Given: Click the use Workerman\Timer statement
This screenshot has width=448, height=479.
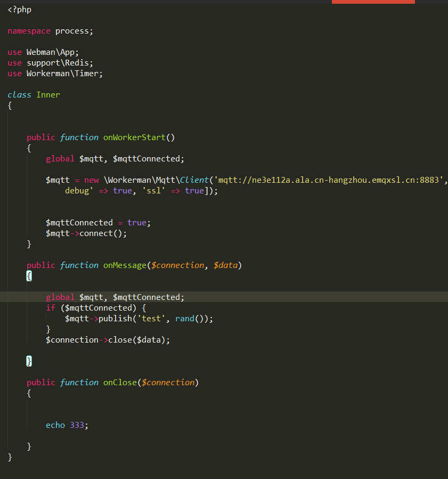Looking at the screenshot, I should coord(56,73).
